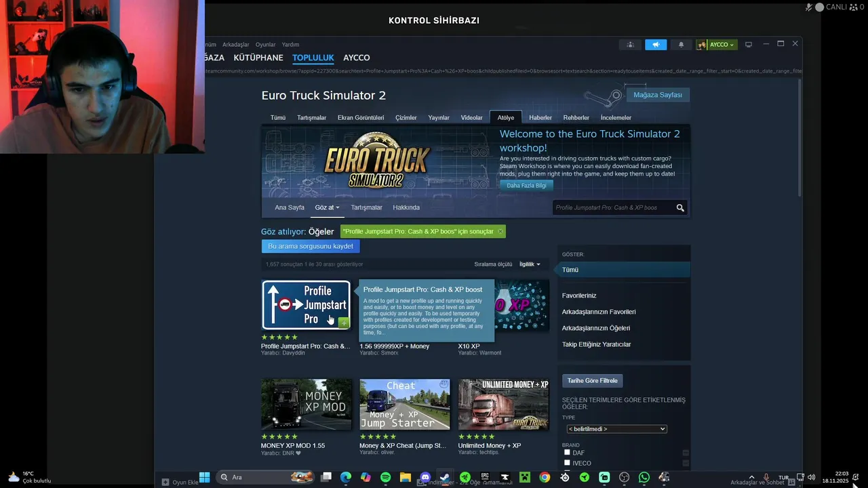Open Windows Start menu

pyautogui.click(x=204, y=477)
